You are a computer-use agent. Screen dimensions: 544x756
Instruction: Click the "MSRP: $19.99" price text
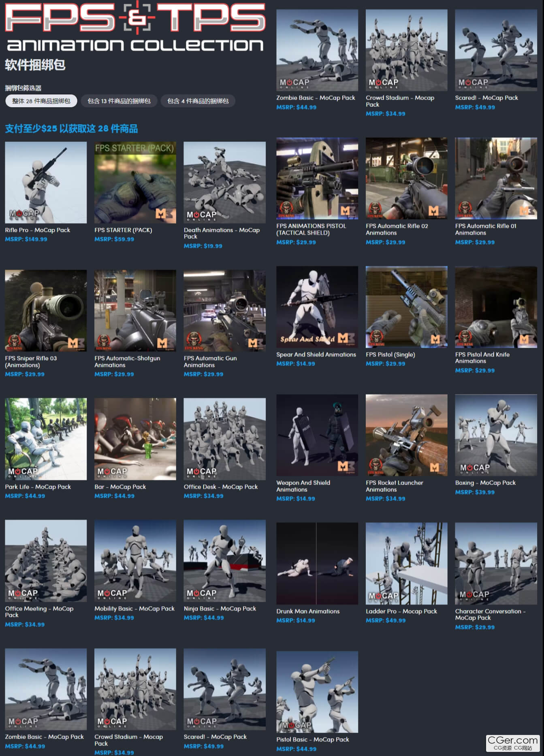(203, 246)
